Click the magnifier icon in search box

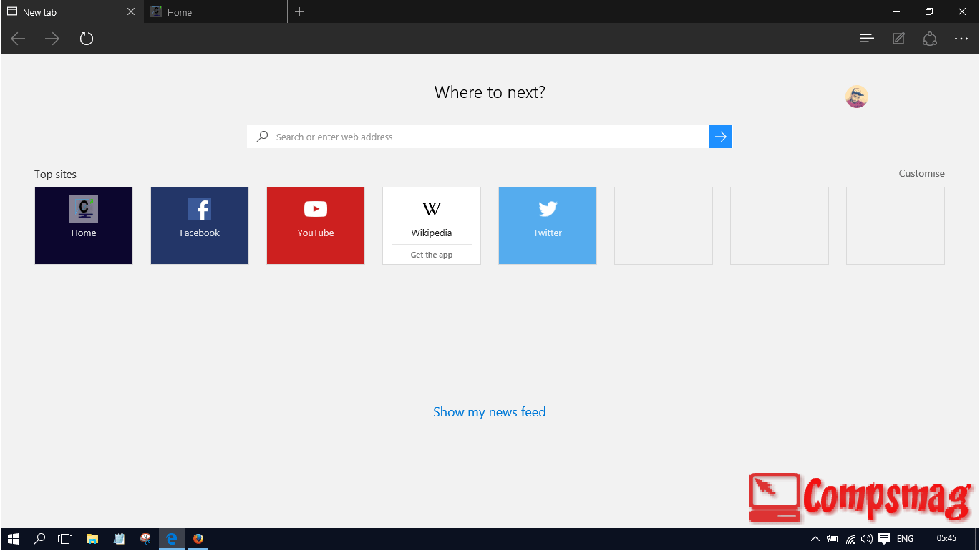click(263, 137)
